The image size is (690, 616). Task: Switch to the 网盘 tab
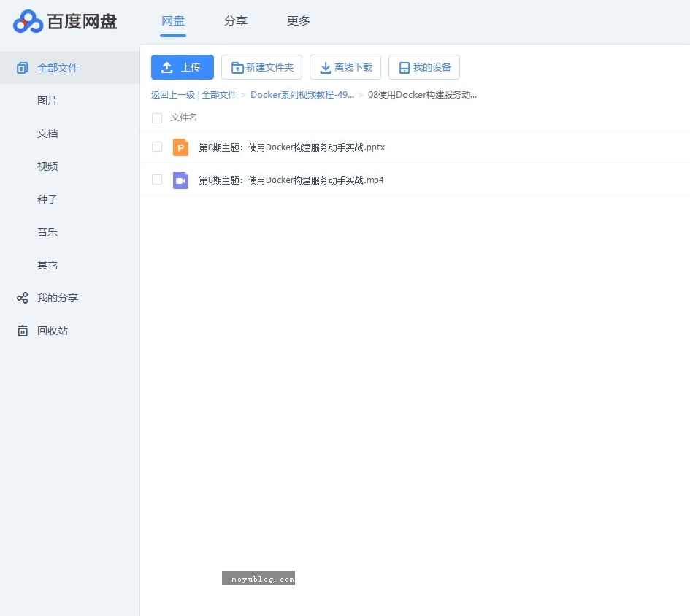[173, 21]
